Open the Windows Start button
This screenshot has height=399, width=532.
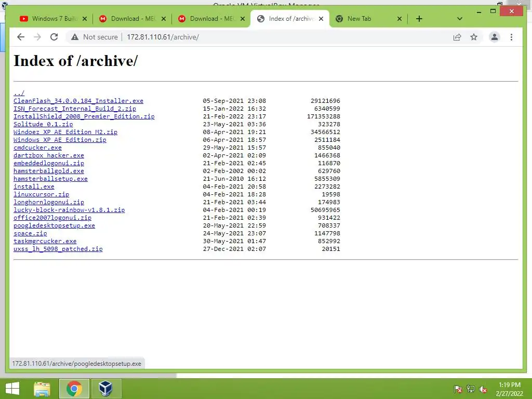(12, 389)
